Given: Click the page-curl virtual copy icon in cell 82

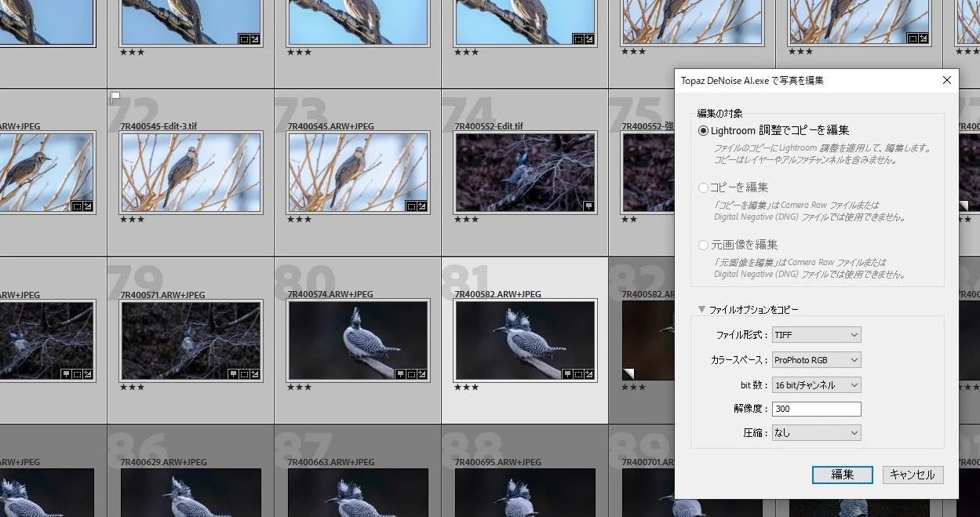Looking at the screenshot, I should pyautogui.click(x=628, y=373).
